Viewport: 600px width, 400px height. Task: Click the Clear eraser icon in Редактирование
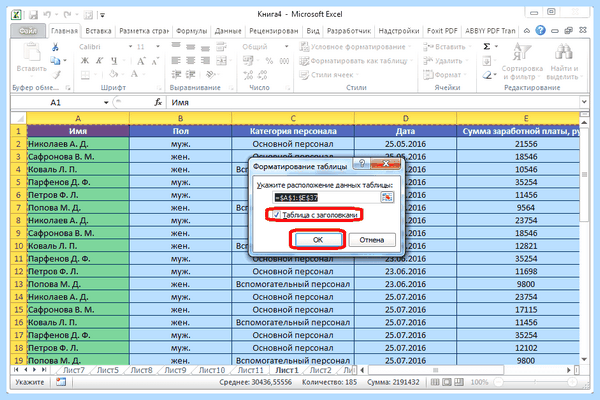487,75
